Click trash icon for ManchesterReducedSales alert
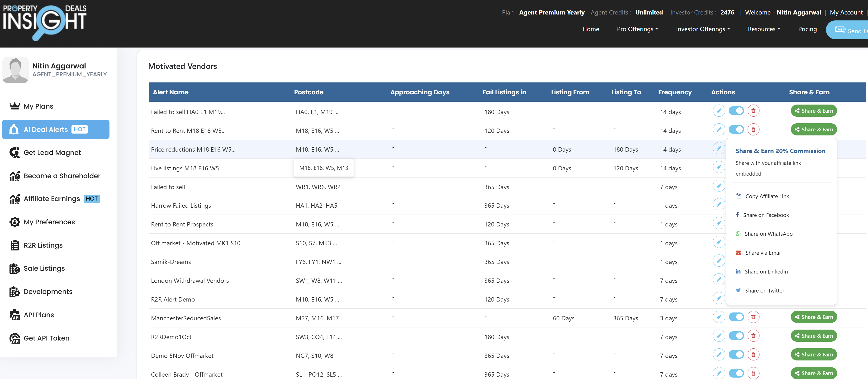This screenshot has width=868, height=379. coord(753,317)
